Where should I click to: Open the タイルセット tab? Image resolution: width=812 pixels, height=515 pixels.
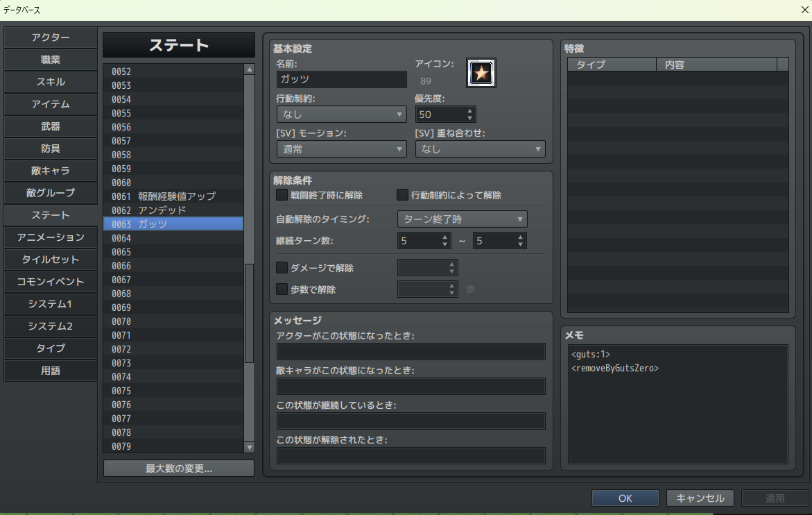click(x=50, y=260)
